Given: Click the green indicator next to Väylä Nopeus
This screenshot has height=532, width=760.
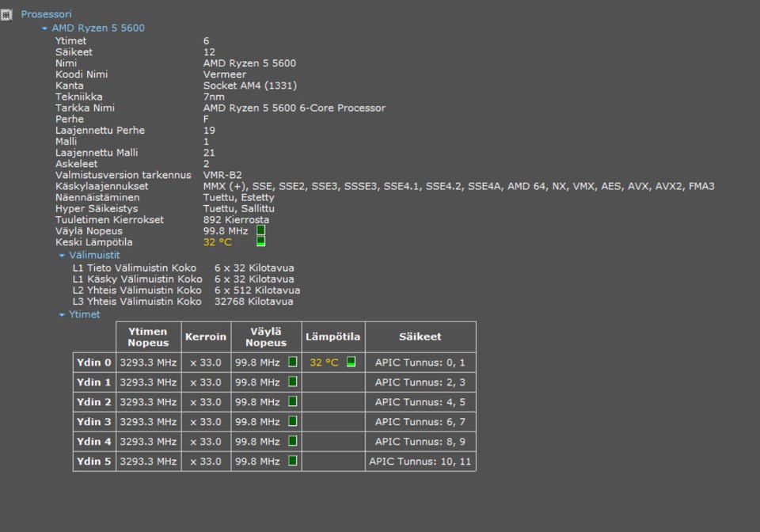Looking at the screenshot, I should (261, 230).
